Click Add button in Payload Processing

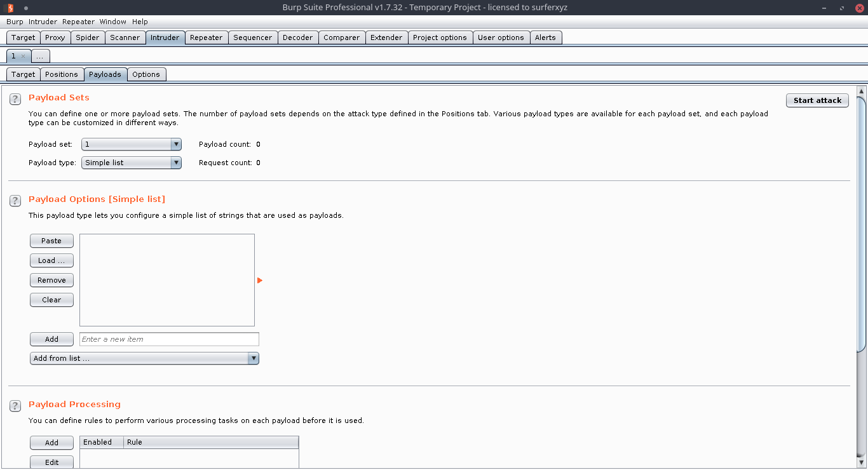tap(51, 443)
